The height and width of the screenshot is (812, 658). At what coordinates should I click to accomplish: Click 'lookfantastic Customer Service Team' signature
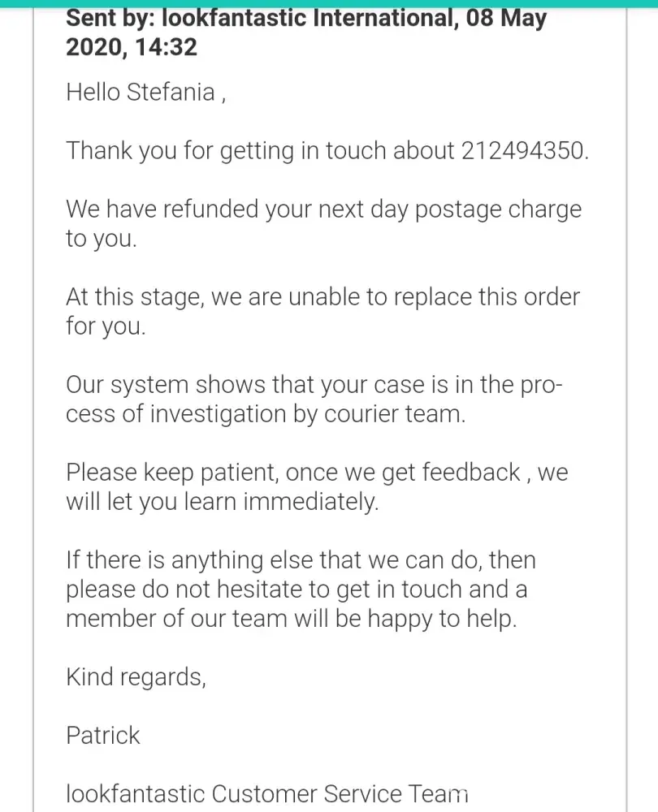[x=266, y=793]
